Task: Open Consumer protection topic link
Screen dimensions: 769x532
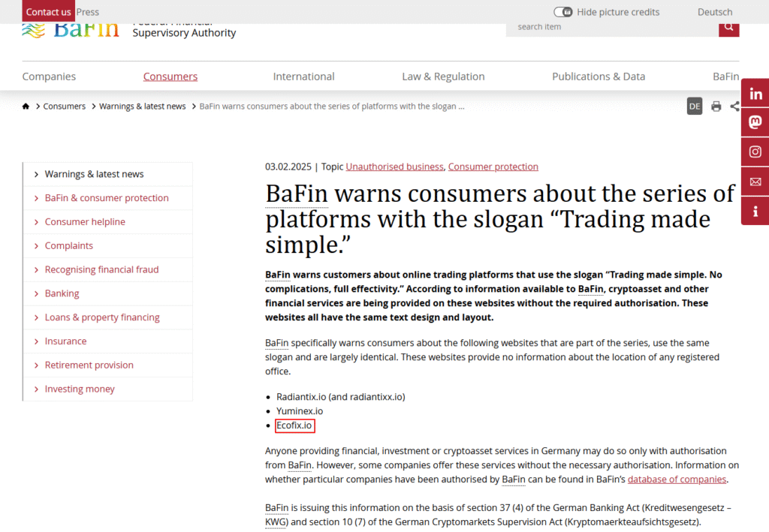Action: click(493, 167)
